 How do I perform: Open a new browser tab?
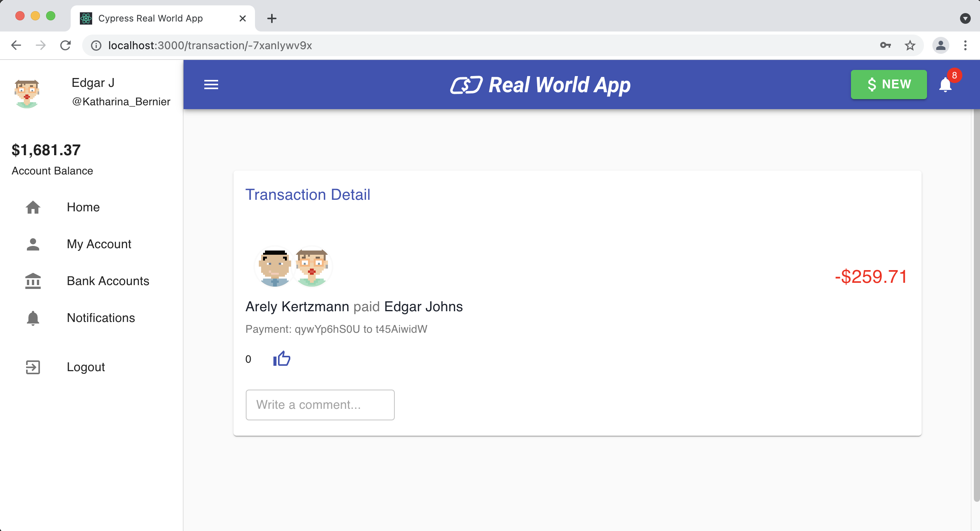pos(272,18)
